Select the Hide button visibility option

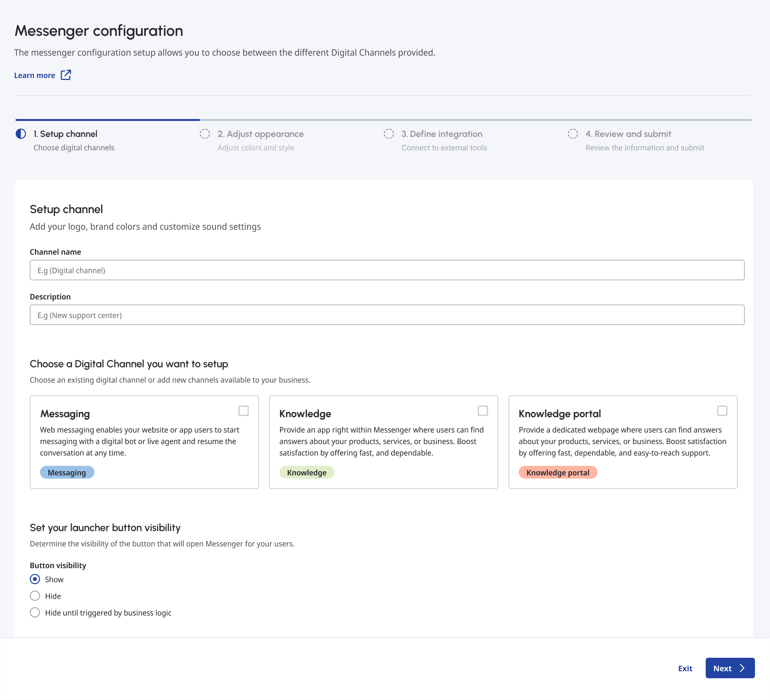point(35,596)
